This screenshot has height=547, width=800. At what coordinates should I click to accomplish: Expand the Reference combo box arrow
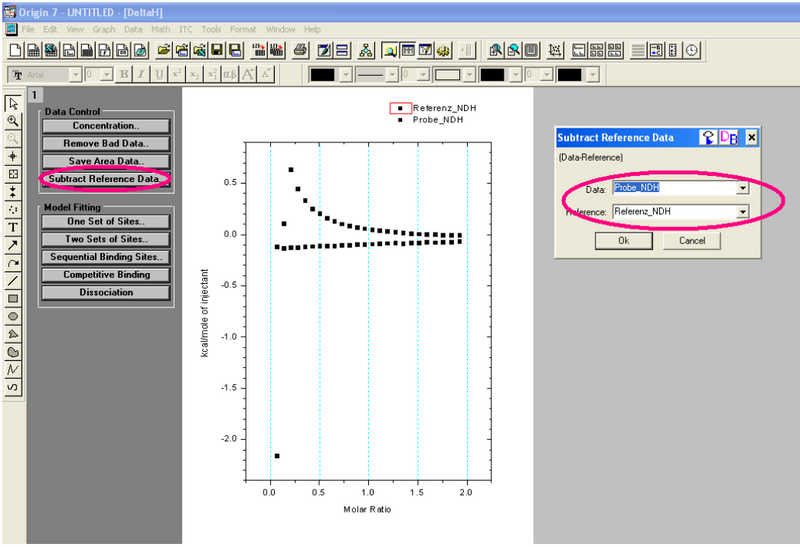[x=743, y=212]
